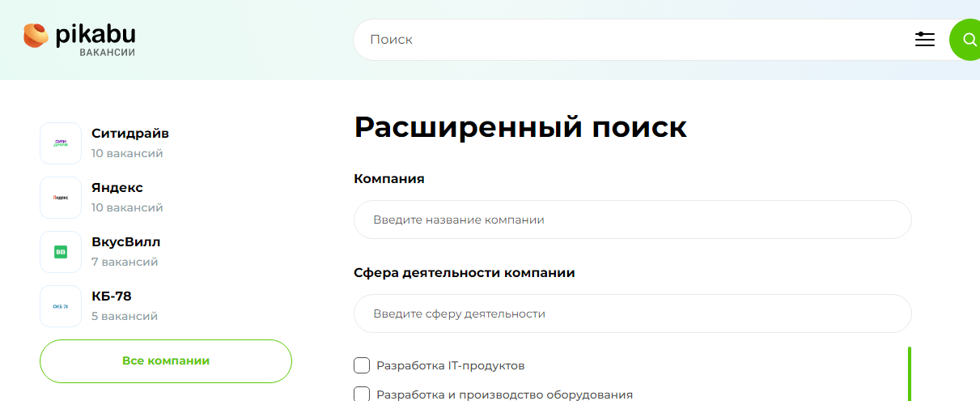Open the ВкусВилл company logo
This screenshot has width=980, height=401.
point(61,252)
